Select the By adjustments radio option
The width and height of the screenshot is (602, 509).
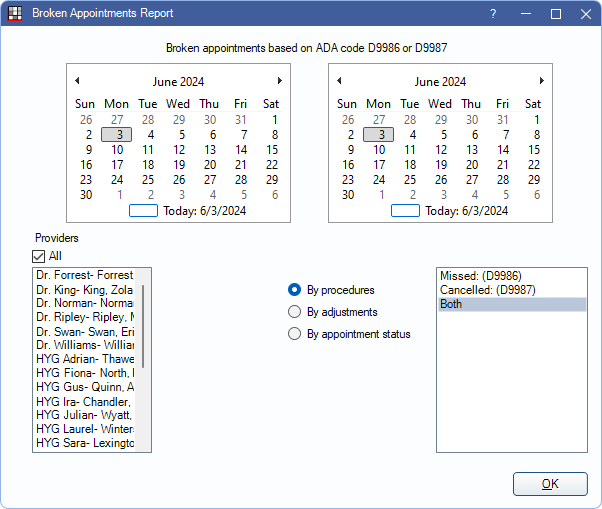tap(295, 312)
